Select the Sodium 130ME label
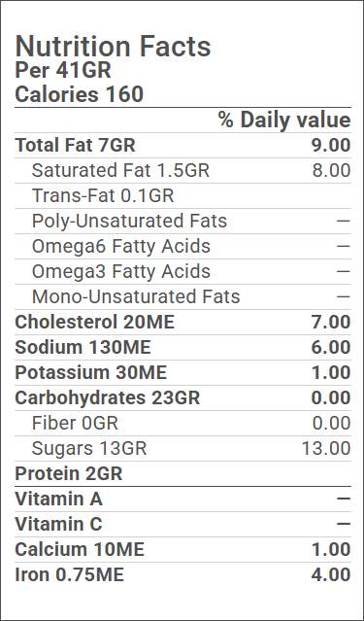The height and width of the screenshot is (621, 364). [x=83, y=348]
